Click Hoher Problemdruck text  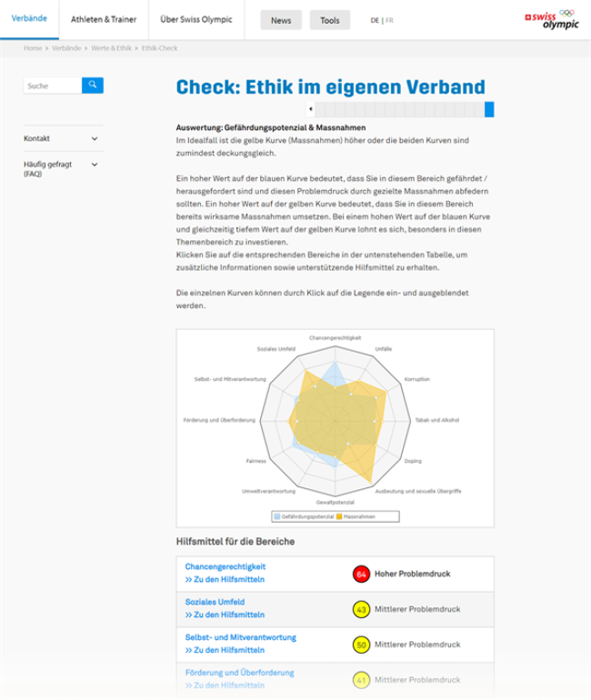tap(413, 575)
